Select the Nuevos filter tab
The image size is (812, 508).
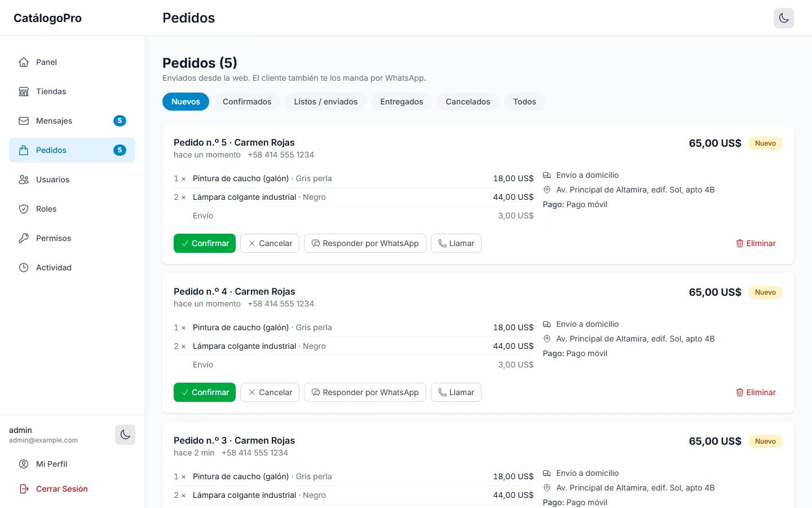[186, 102]
